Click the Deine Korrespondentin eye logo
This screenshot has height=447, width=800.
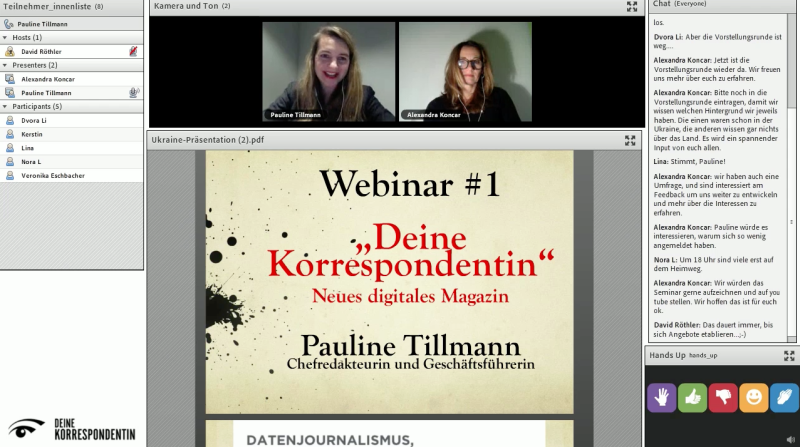pyautogui.click(x=27, y=429)
